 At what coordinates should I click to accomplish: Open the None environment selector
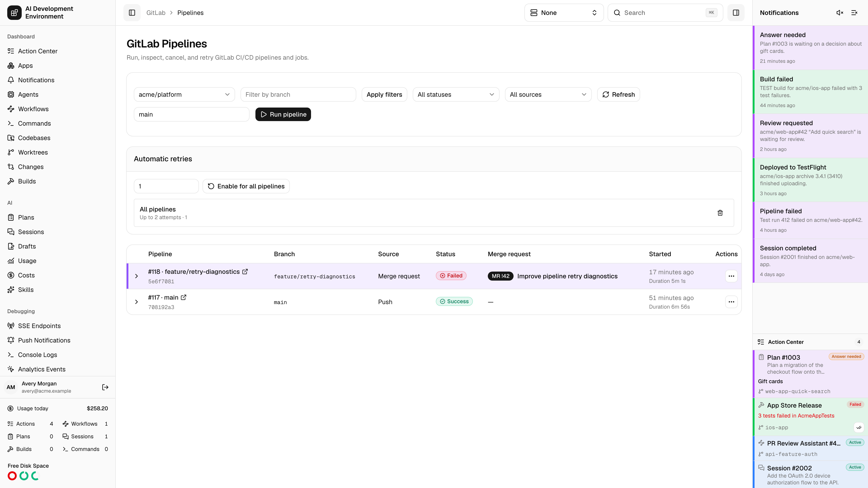pyautogui.click(x=564, y=13)
